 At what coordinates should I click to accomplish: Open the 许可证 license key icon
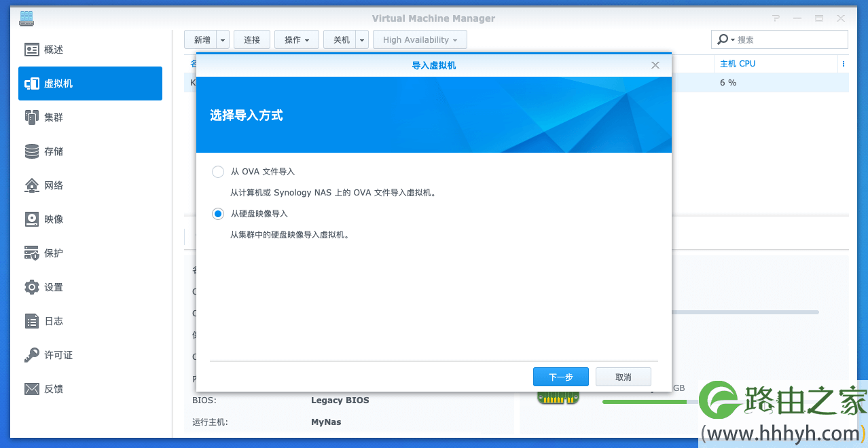(x=32, y=355)
